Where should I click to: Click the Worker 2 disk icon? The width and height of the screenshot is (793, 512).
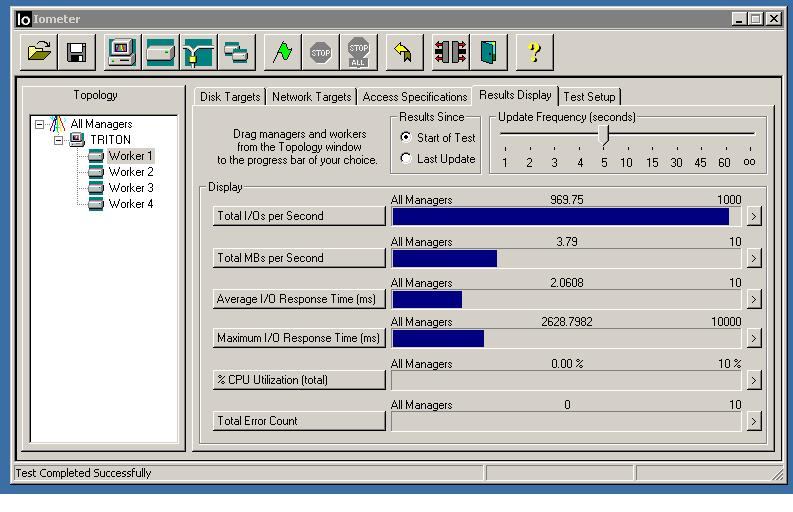pos(96,172)
